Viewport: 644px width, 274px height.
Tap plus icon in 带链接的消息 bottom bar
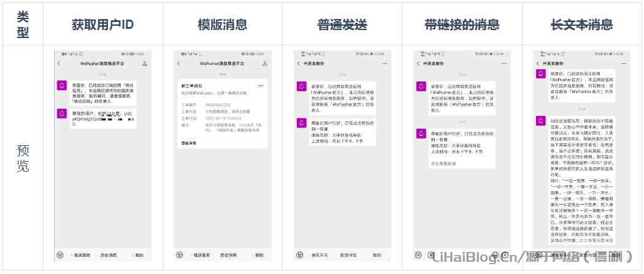point(505,254)
